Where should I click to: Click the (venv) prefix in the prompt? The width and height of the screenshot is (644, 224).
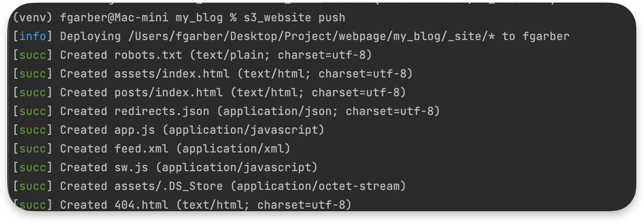pos(33,18)
